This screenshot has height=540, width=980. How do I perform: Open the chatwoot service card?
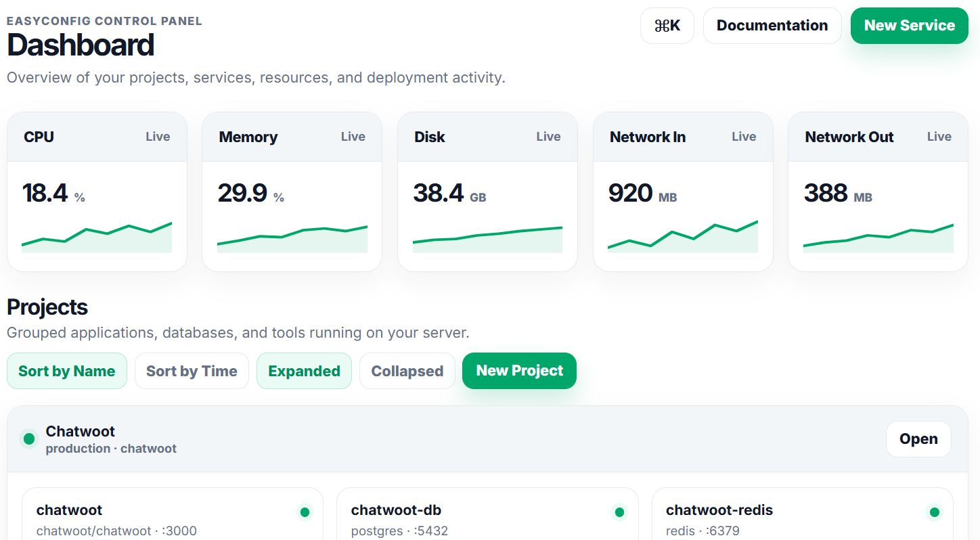click(173, 514)
